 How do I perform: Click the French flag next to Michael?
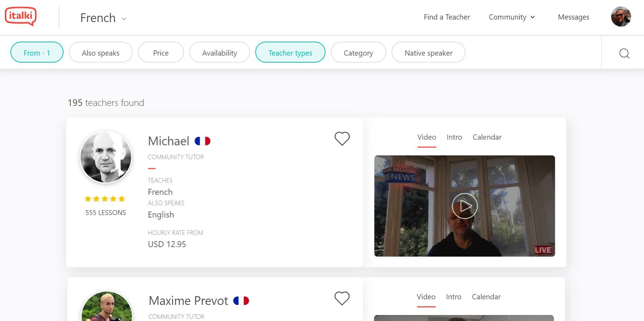tap(203, 141)
